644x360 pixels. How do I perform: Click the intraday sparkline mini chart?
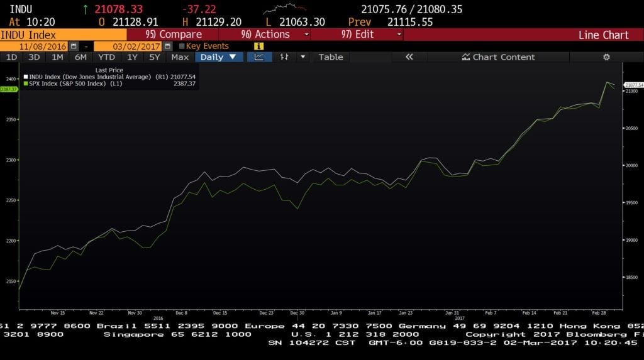(285, 8)
